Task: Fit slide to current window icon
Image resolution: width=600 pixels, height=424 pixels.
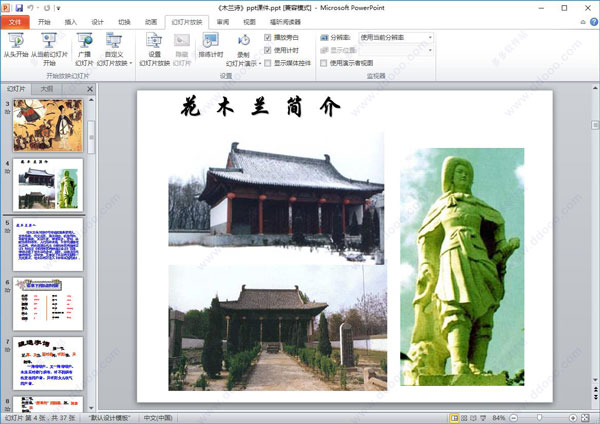Action: coord(585,418)
